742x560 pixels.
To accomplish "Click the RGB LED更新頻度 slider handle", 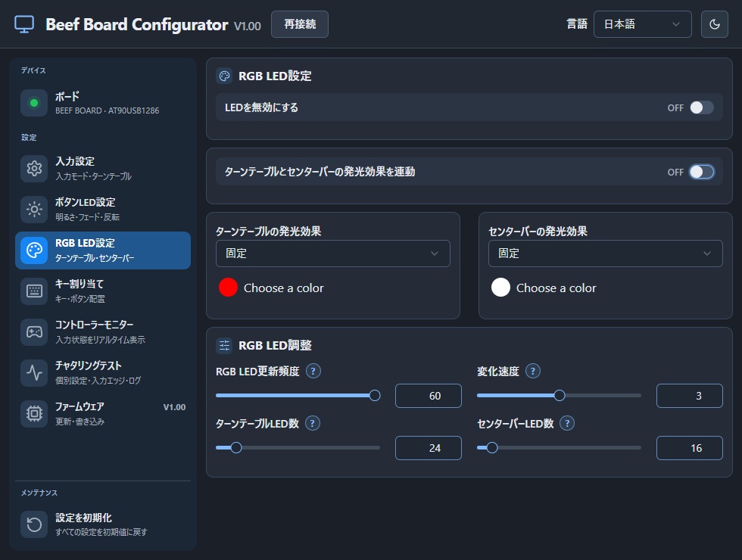I will click(x=374, y=395).
